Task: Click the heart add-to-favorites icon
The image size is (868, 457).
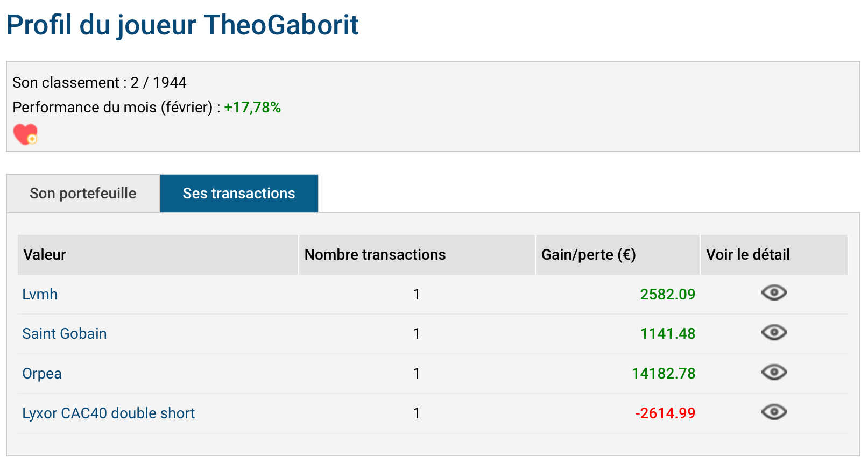Action: coord(25,134)
